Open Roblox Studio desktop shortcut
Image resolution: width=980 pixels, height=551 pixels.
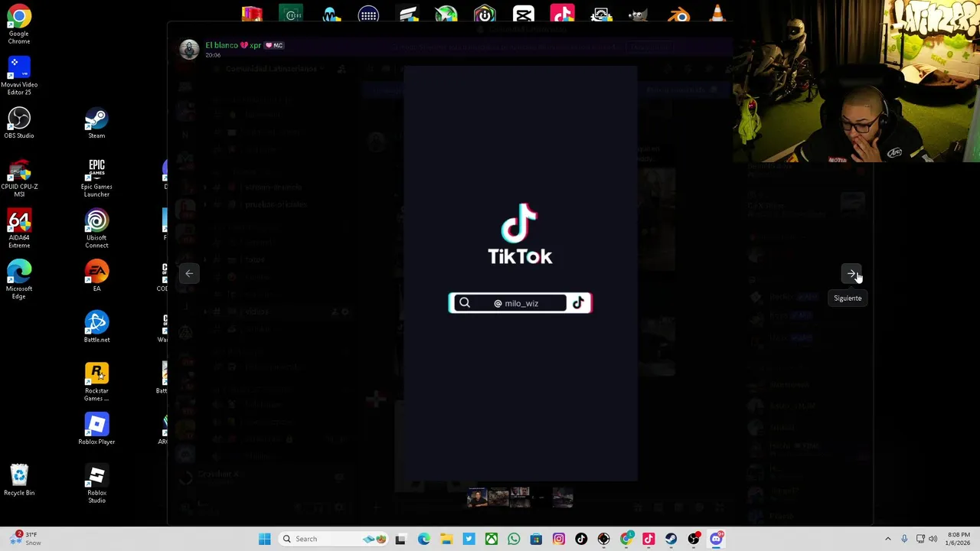pyautogui.click(x=96, y=484)
